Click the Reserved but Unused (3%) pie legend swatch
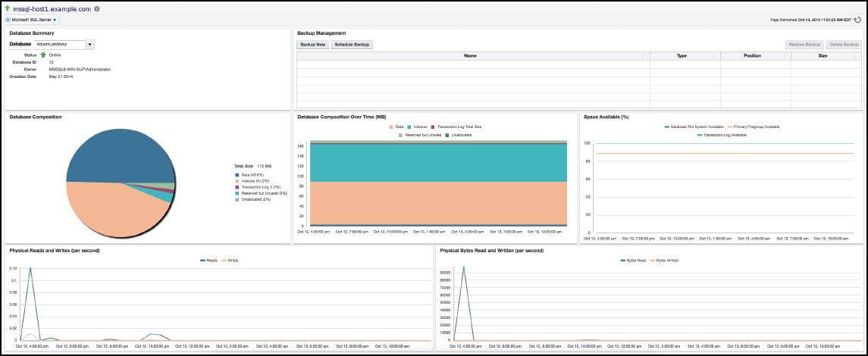This screenshot has height=356, width=868. pos(237,193)
